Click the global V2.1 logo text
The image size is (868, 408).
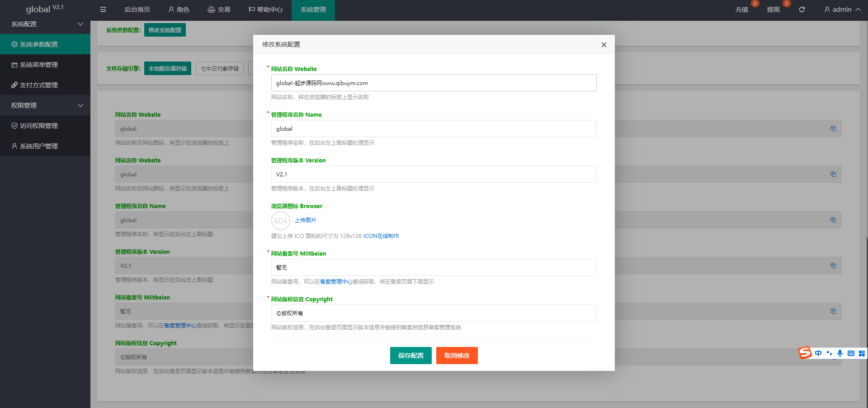45,9
